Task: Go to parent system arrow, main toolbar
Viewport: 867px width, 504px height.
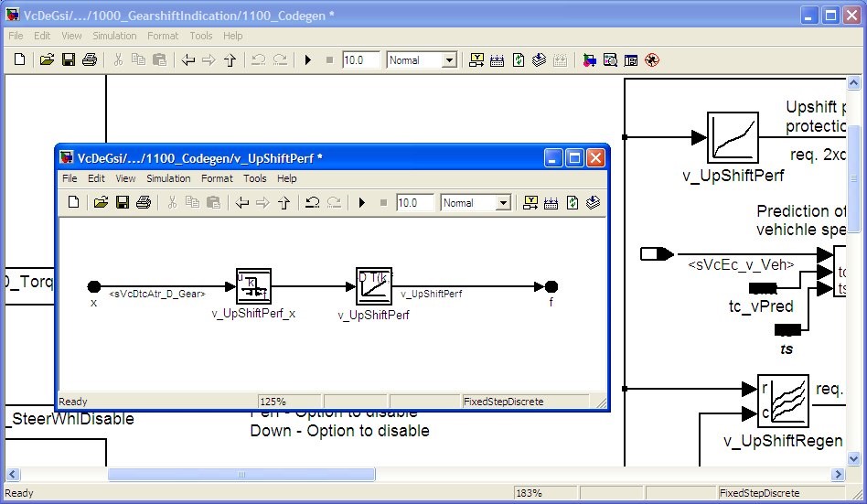Action: (230, 60)
